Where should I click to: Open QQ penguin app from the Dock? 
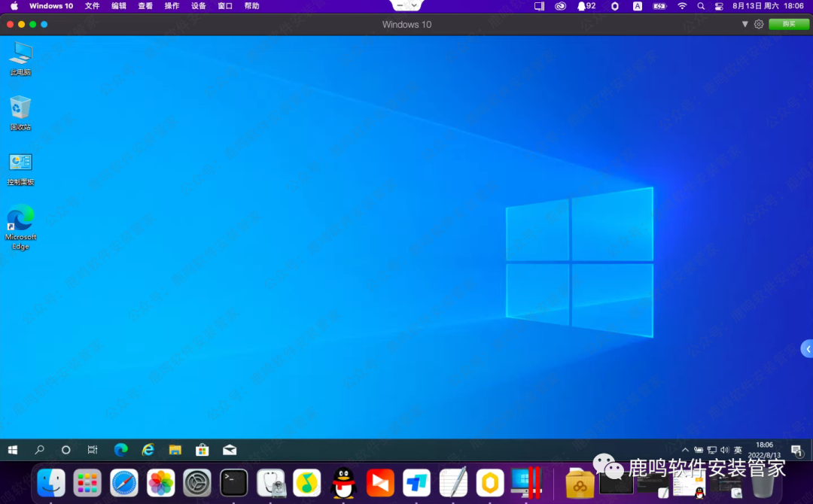(x=343, y=483)
